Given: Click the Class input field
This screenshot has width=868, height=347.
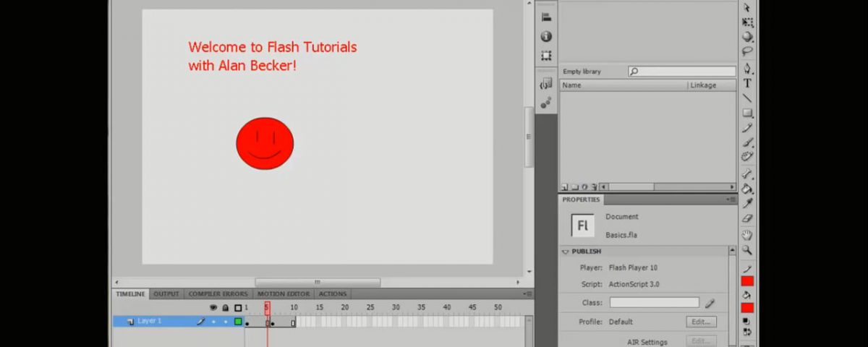Looking at the screenshot, I should (x=654, y=303).
